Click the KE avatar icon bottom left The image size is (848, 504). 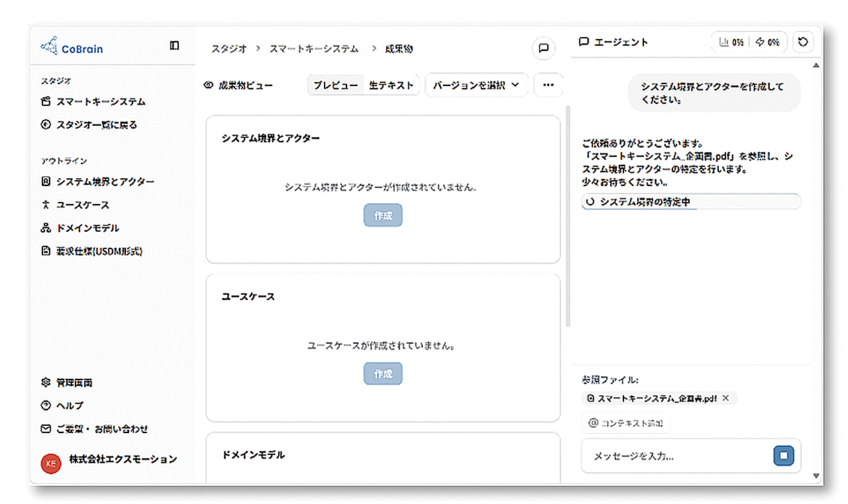pos(51,464)
